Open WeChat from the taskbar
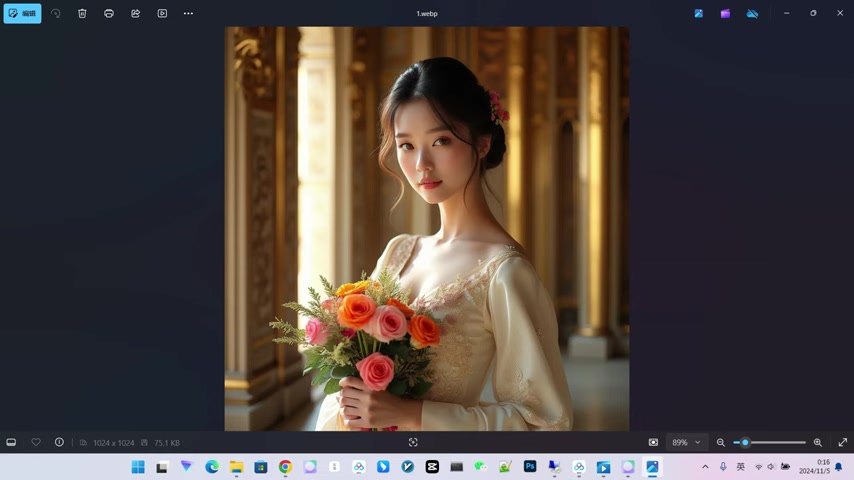The image size is (854, 480). [480, 467]
